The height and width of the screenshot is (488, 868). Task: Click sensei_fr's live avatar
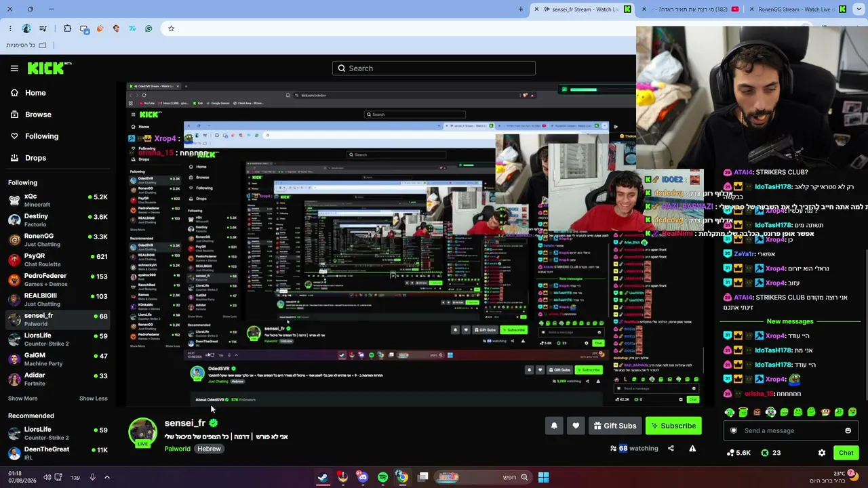point(142,432)
